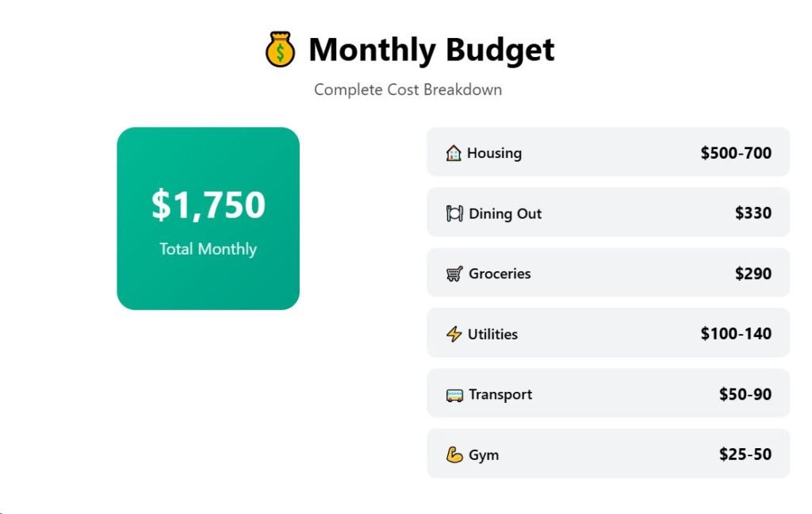
Task: Click the Housing house icon
Action: (x=454, y=153)
